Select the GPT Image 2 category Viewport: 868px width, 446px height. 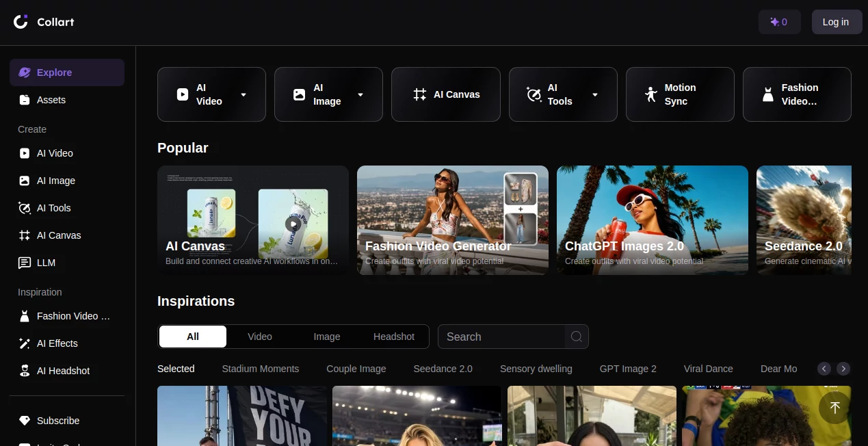[x=628, y=369]
